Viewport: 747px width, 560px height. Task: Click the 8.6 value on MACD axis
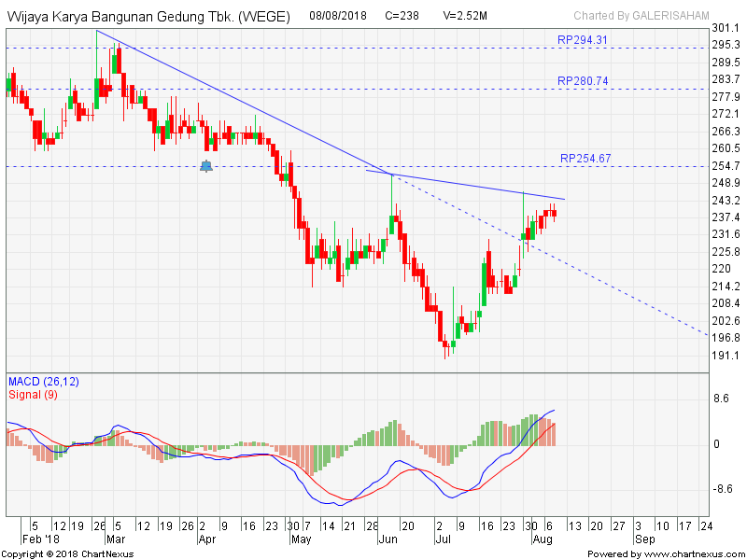pos(720,399)
